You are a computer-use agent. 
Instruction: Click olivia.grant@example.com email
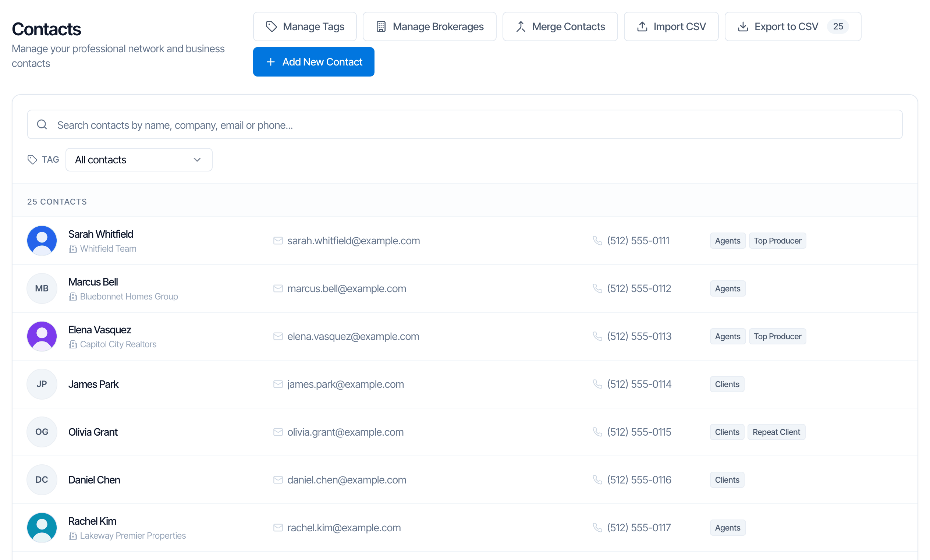click(345, 432)
